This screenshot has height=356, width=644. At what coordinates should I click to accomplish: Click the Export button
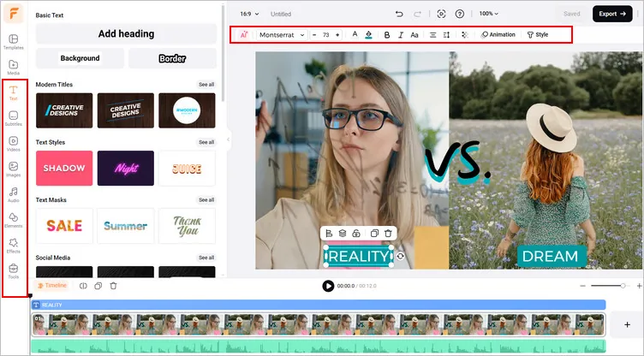[612, 14]
